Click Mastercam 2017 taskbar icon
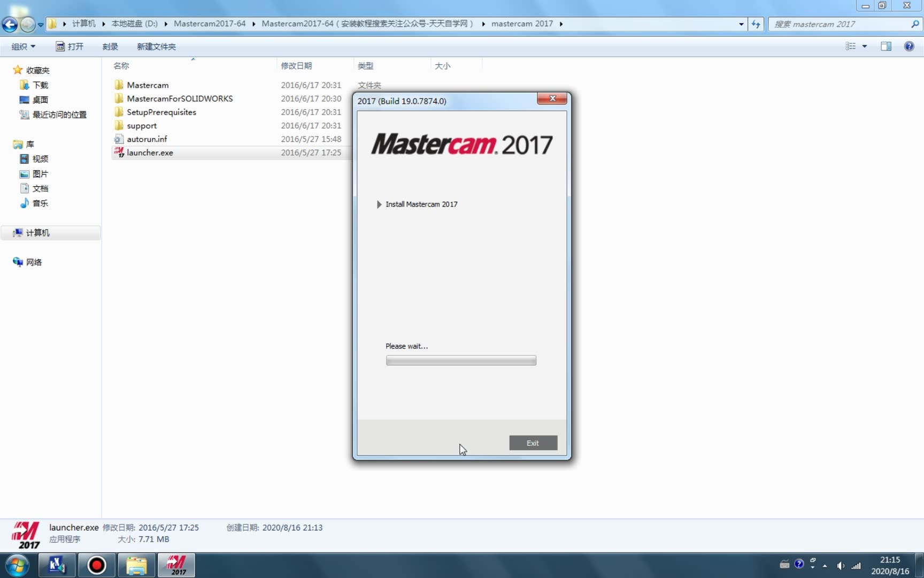 point(176,566)
